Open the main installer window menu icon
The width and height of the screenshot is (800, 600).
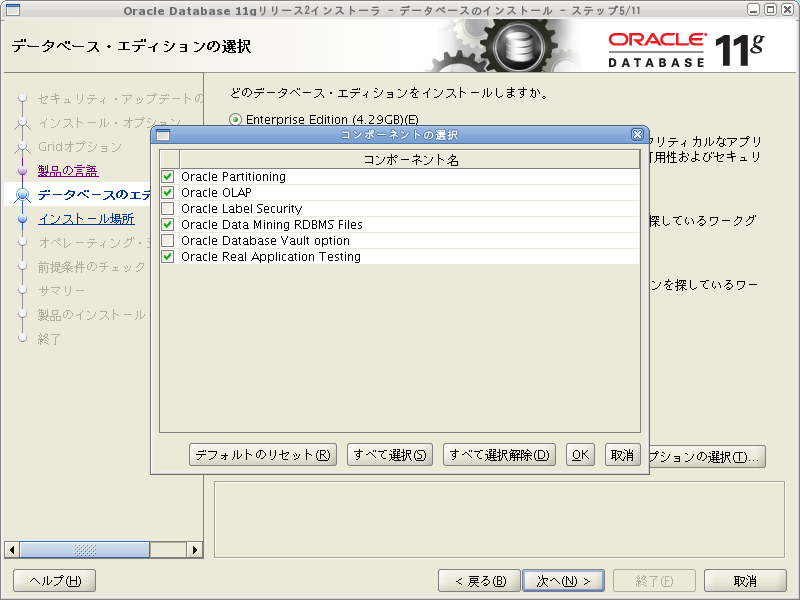(13, 10)
